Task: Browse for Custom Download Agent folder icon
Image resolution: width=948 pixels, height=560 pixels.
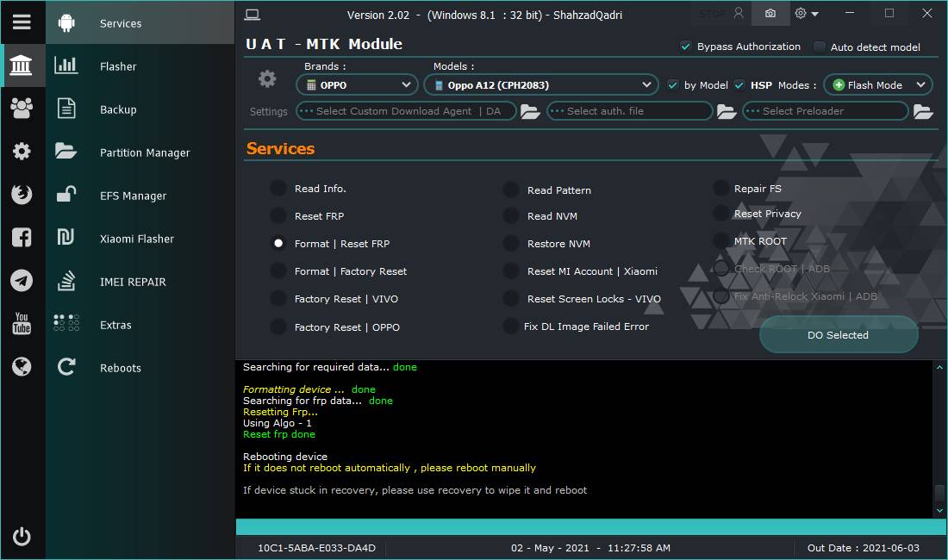Action: pos(530,111)
